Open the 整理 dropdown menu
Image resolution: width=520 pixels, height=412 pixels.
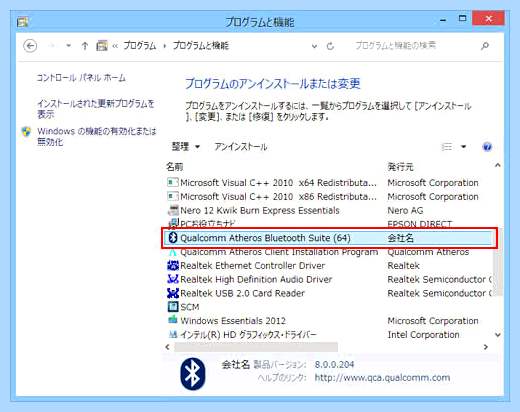[186, 146]
